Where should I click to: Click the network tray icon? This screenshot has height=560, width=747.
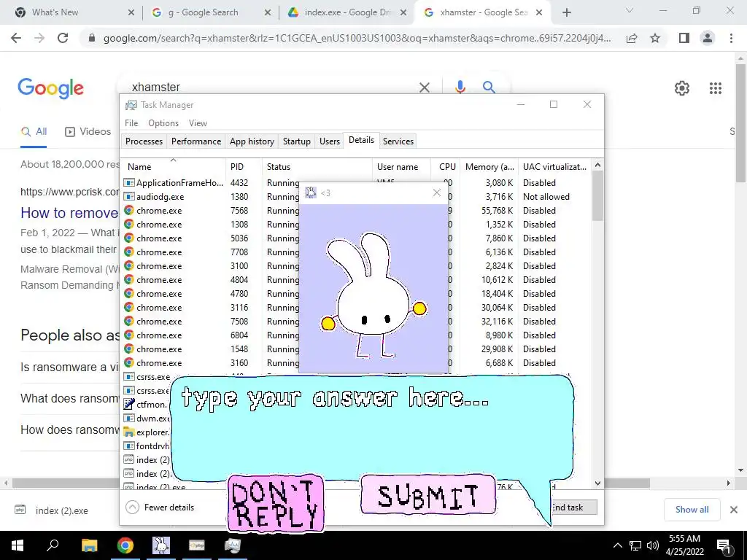[x=635, y=545]
